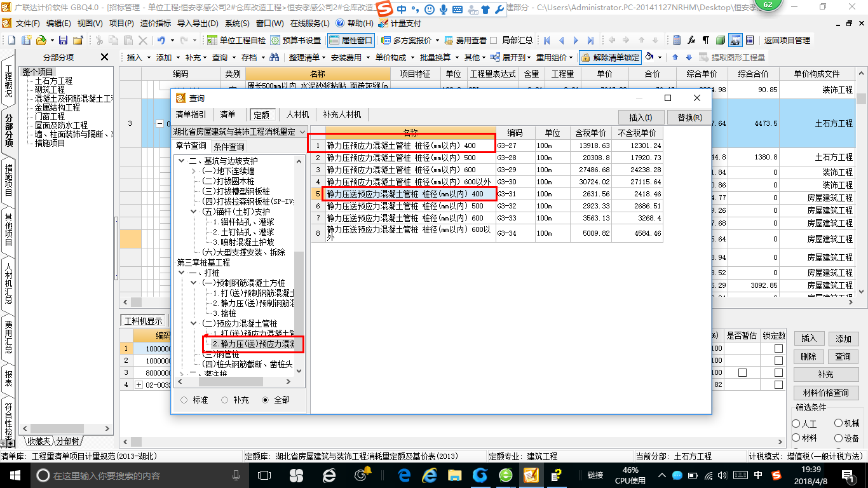
Task: Click the 材料价格查询 button
Action: tap(825, 393)
